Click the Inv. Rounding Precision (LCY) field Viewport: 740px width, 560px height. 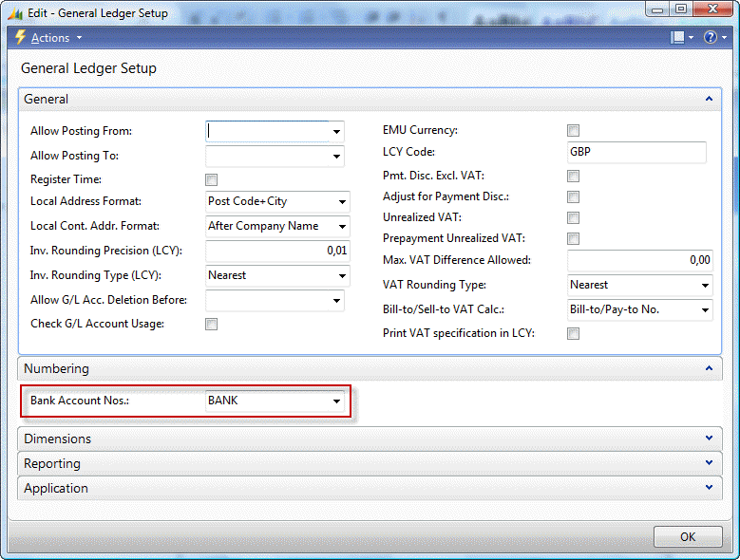click(277, 251)
